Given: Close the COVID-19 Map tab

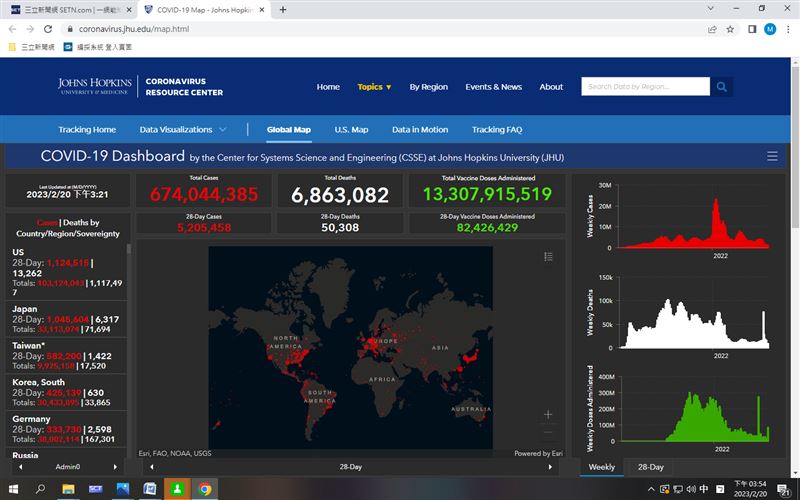Looking at the screenshot, I should click(x=262, y=10).
